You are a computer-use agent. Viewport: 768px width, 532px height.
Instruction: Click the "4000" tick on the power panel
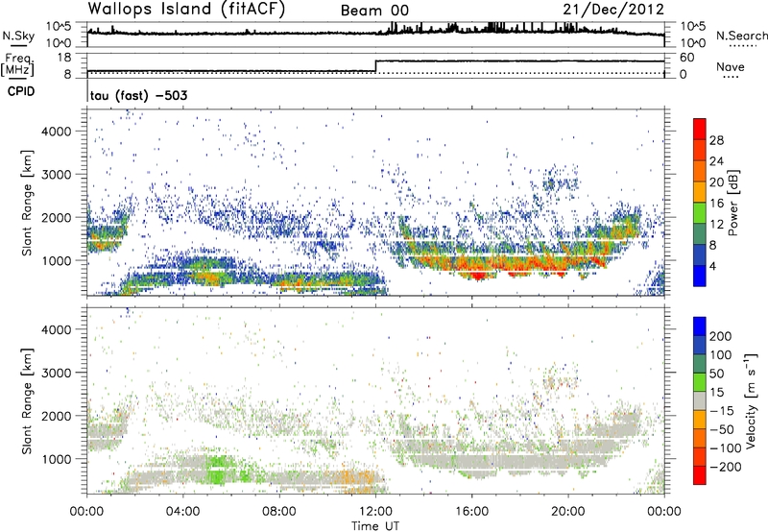[x=56, y=132]
